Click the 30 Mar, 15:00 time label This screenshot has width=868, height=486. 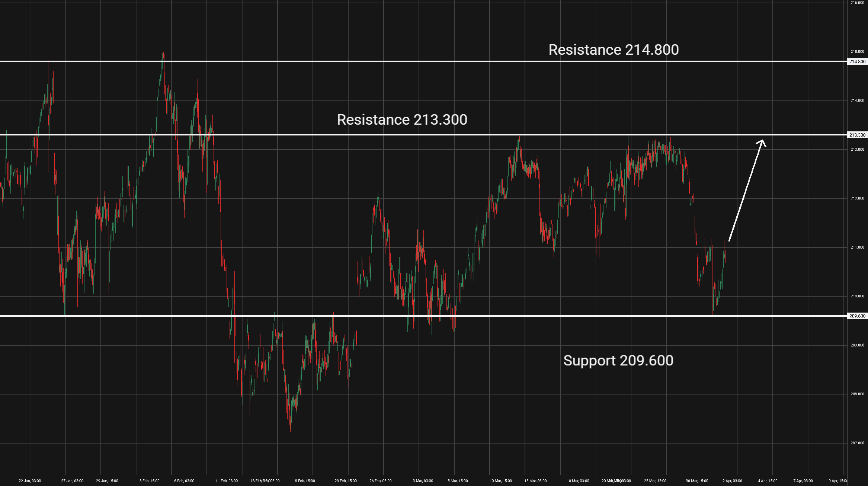click(697, 481)
